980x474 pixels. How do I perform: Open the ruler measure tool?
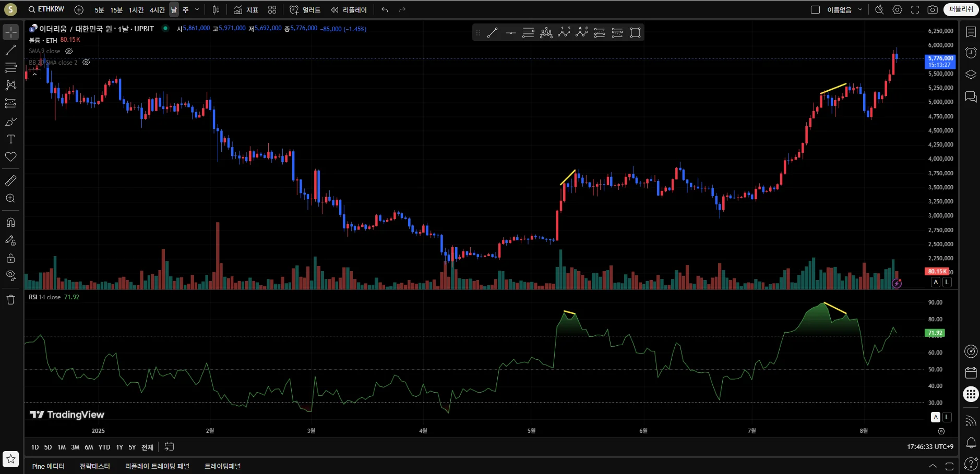(x=10, y=181)
